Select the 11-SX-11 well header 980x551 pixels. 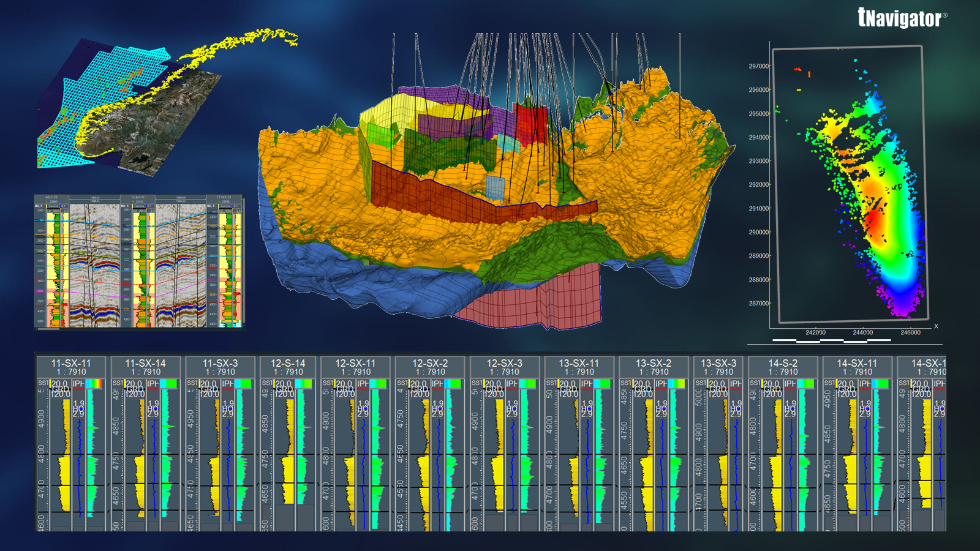[72, 364]
